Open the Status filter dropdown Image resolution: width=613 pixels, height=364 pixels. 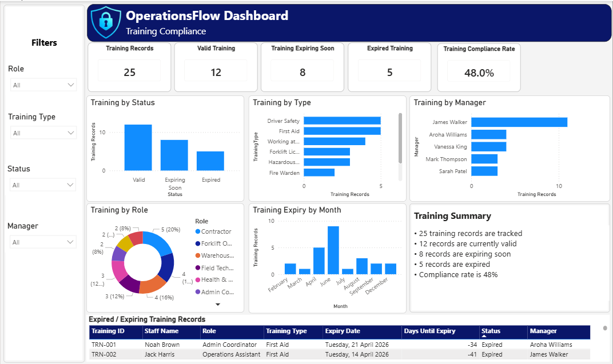(x=43, y=185)
